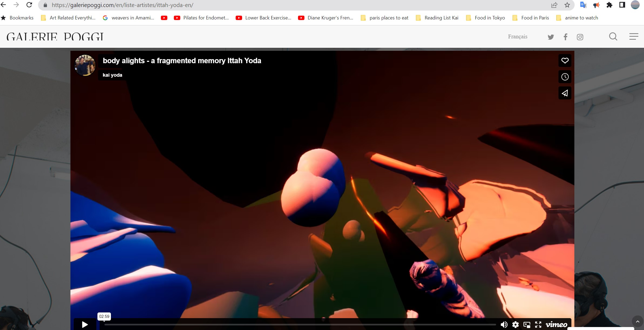The image size is (644, 330).
Task: Reload the current page
Action: pos(29,5)
